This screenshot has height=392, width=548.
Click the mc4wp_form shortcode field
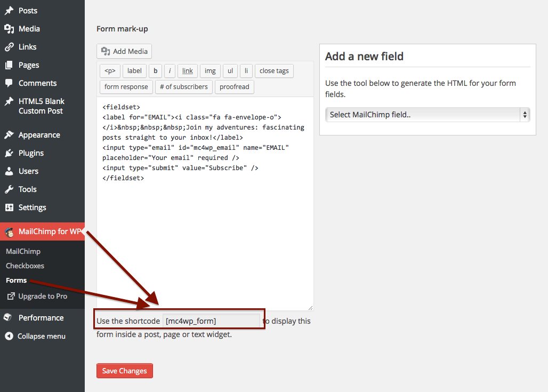(211, 321)
